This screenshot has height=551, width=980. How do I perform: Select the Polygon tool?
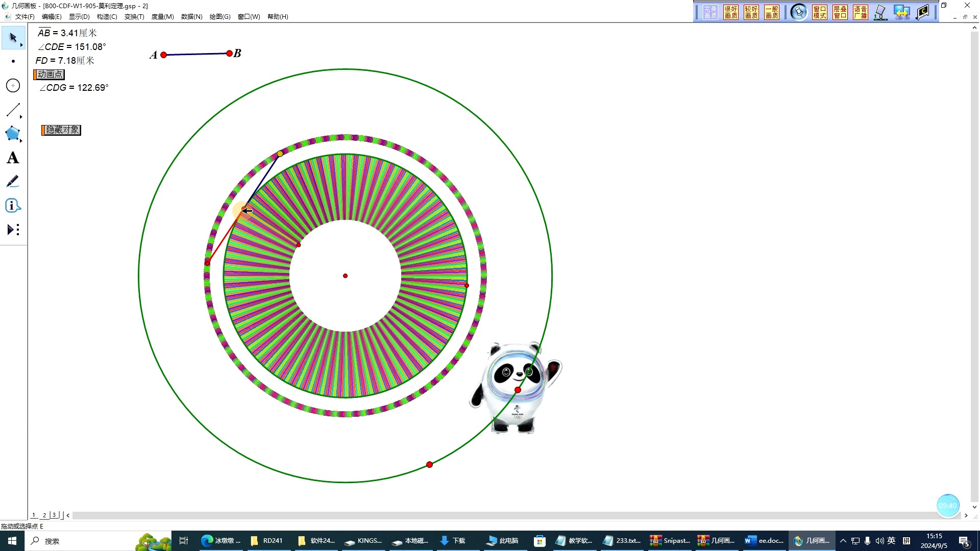click(x=13, y=134)
